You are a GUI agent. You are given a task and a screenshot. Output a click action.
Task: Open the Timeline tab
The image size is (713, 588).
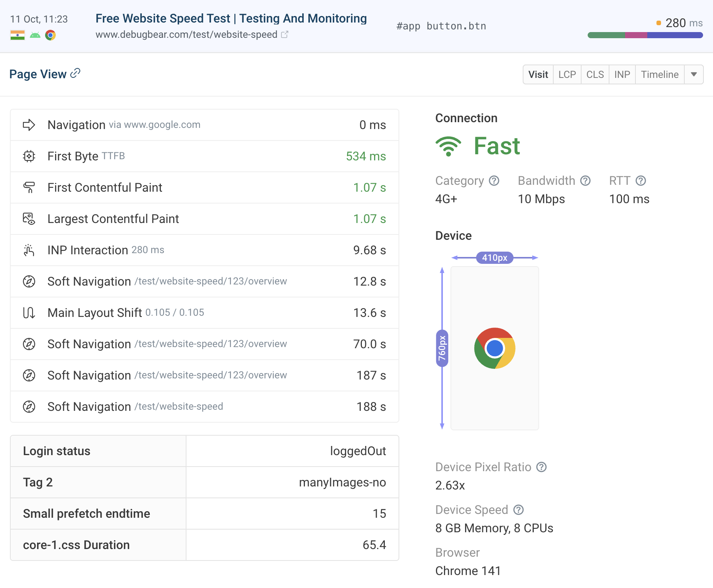pyautogui.click(x=660, y=74)
